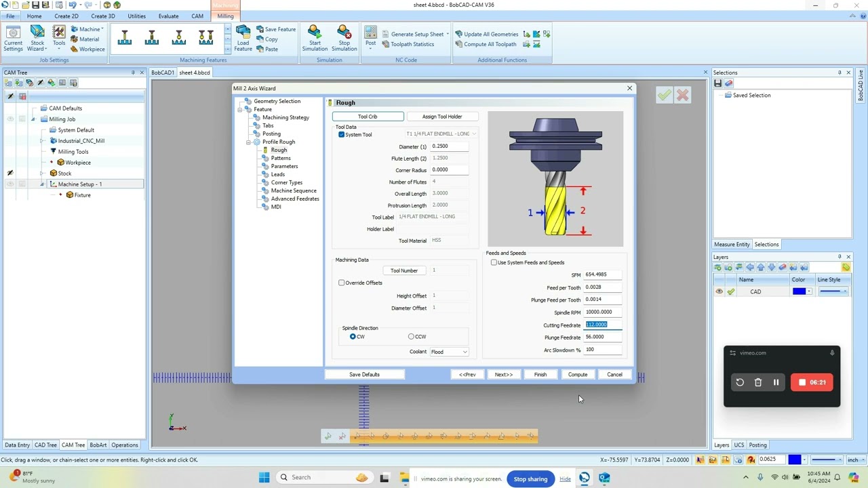868x488 pixels.
Task: Switch to the Utilities ribbon tab
Action: 136,16
